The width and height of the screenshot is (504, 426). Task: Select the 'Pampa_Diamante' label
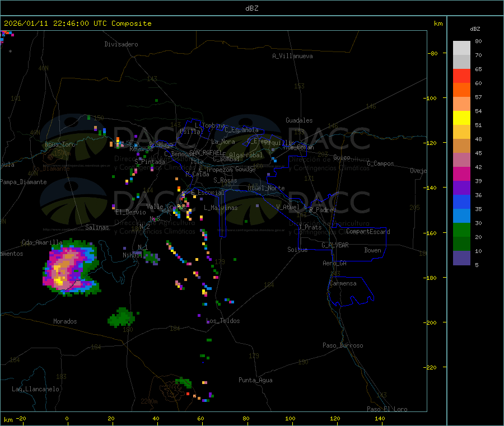[x=24, y=182]
